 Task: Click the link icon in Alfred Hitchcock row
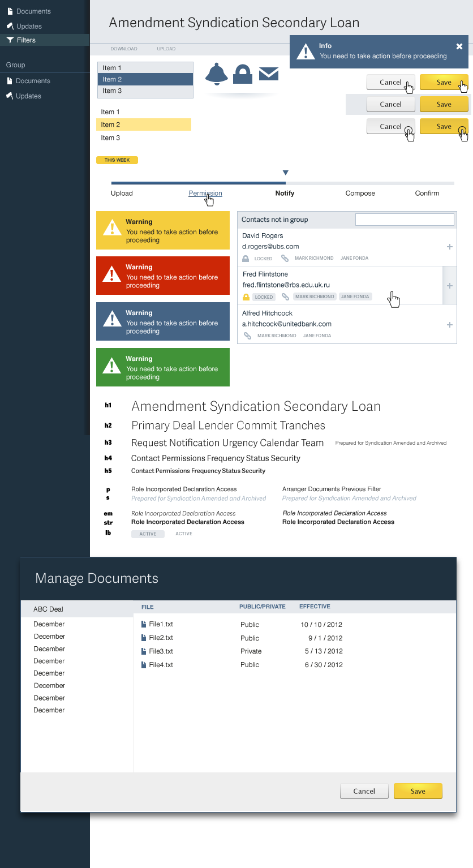[x=247, y=336]
